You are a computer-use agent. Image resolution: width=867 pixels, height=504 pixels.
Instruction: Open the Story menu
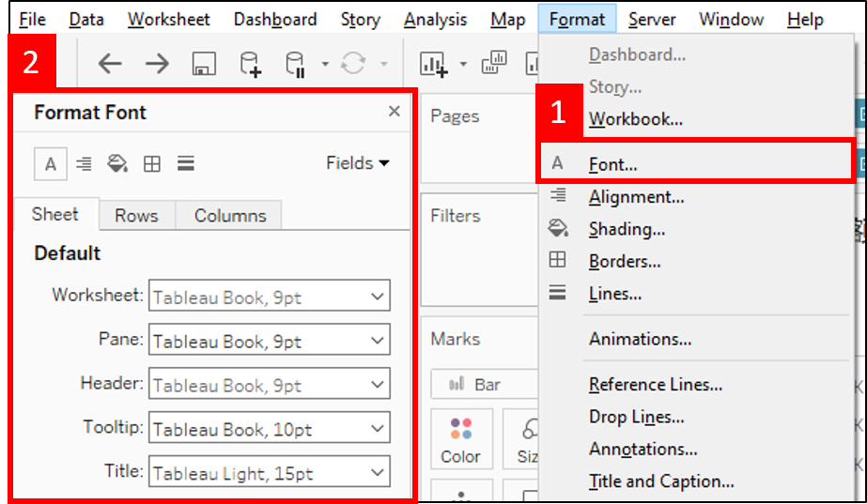(360, 20)
